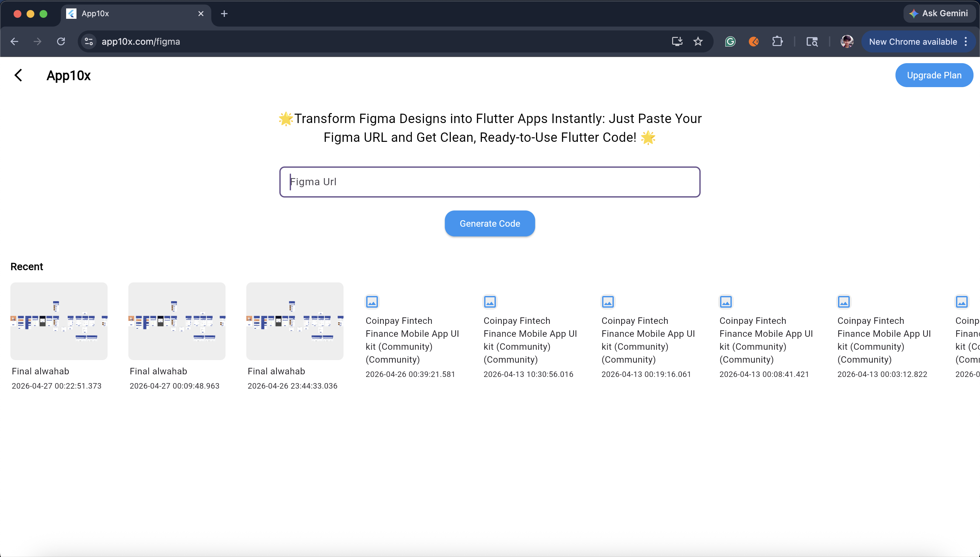Viewport: 980px width, 557px height.
Task: Click browser back navigation arrow
Action: (x=15, y=41)
